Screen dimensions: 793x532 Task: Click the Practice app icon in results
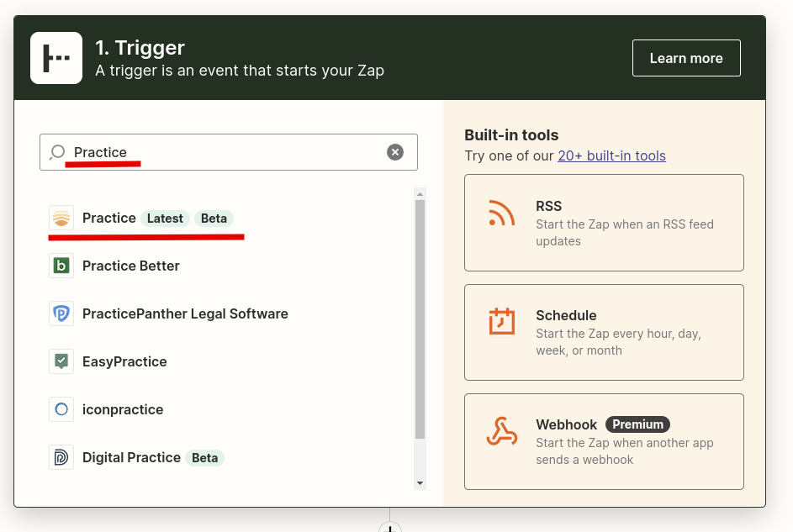click(61, 218)
